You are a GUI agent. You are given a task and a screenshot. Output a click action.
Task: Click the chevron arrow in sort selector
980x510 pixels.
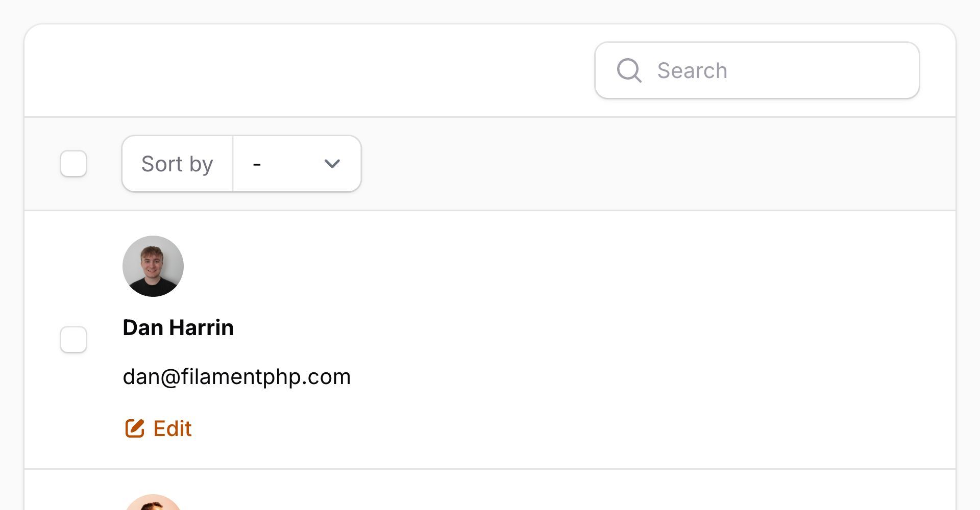332,164
